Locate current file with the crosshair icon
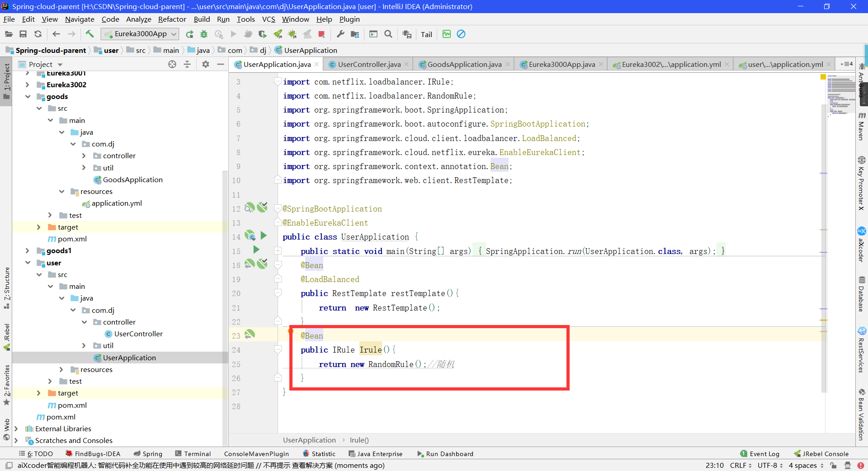The image size is (868, 471). click(172, 64)
